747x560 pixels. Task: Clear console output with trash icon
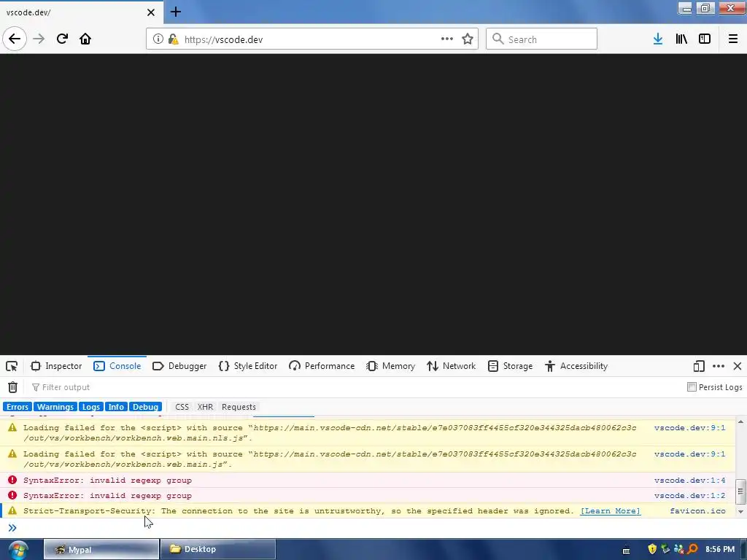tap(13, 387)
